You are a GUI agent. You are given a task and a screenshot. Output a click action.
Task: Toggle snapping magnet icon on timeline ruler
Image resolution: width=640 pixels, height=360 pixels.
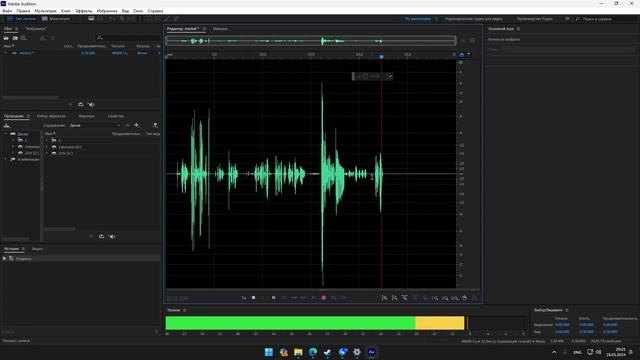(462, 55)
